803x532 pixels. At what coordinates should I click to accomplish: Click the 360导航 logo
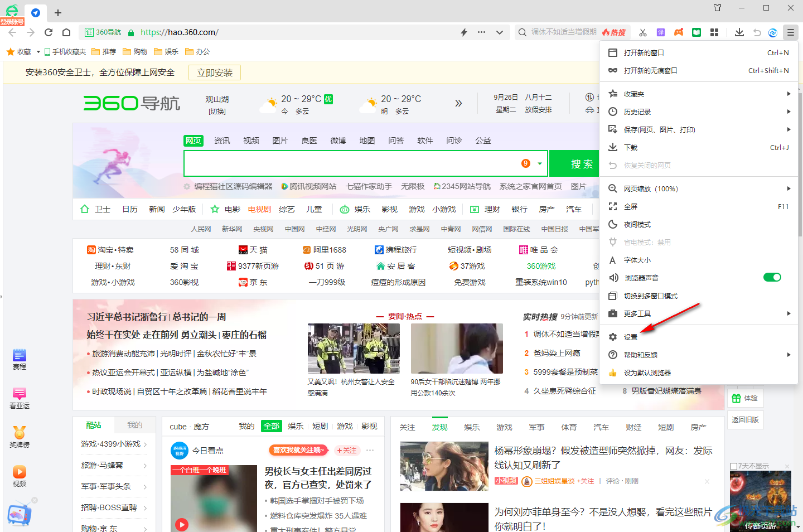tap(132, 103)
